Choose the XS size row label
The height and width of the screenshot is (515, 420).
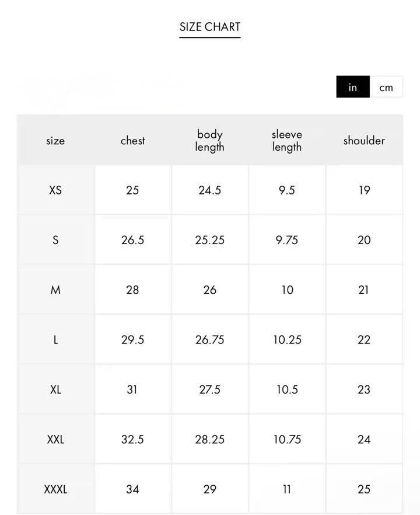tap(55, 190)
